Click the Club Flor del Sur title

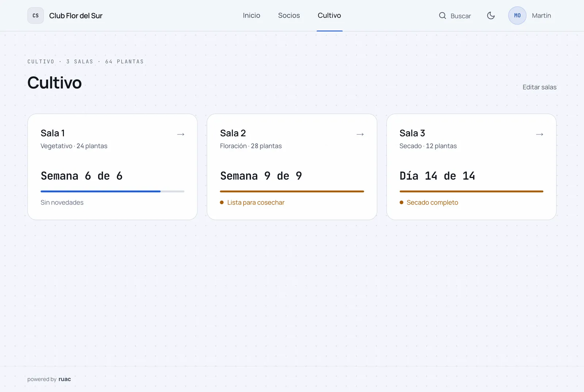[76, 16]
